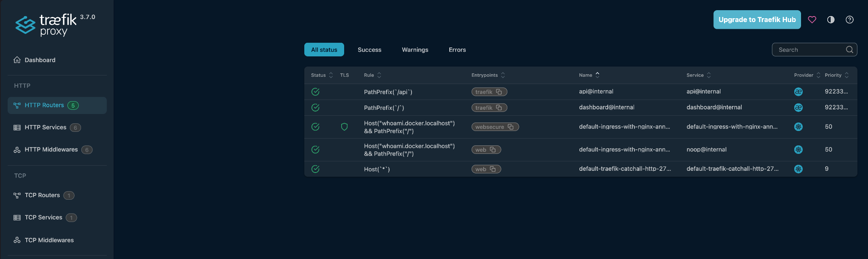Sort the table by Priority column
Image resolution: width=868 pixels, height=259 pixels.
click(x=837, y=75)
